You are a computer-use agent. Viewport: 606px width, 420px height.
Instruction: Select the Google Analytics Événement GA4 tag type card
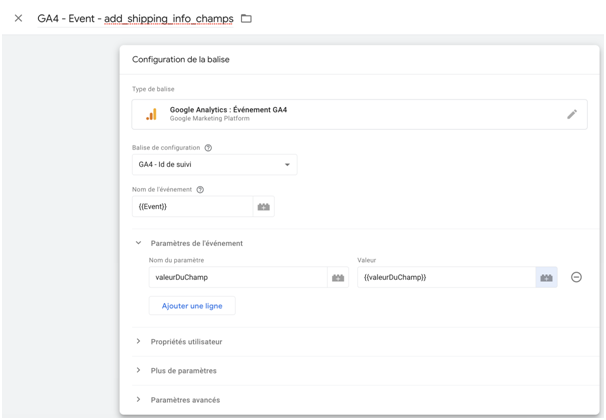359,114
